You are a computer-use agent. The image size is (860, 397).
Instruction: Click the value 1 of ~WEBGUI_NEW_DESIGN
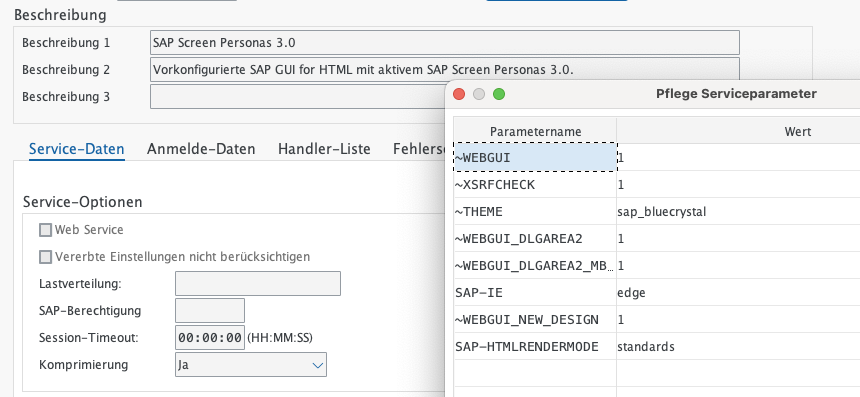738,319
